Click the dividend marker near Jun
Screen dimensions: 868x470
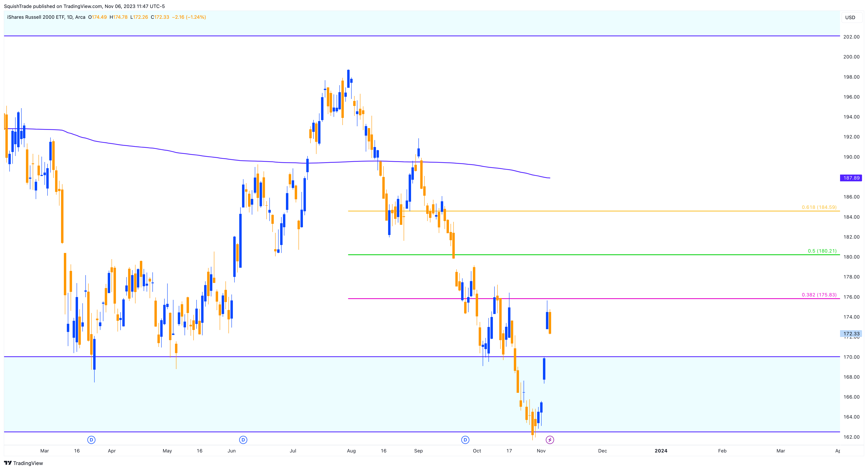tap(243, 440)
